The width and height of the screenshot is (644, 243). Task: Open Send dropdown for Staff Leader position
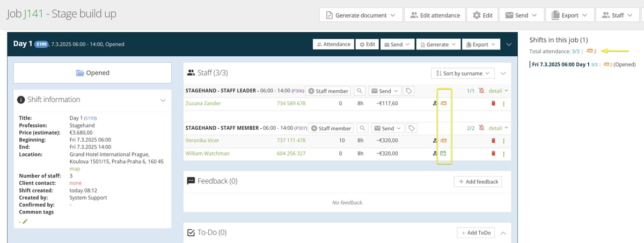coord(385,91)
